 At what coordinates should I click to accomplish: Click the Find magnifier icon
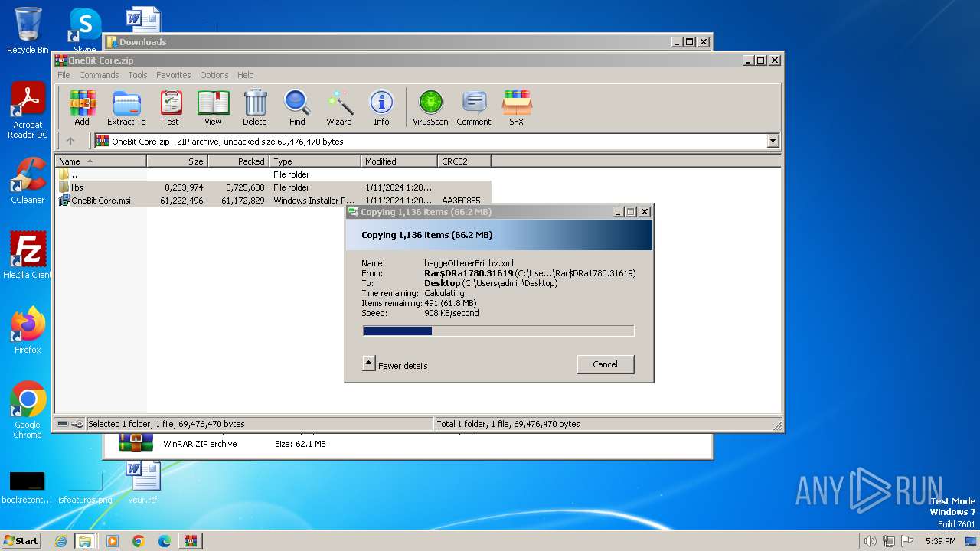[297, 107]
